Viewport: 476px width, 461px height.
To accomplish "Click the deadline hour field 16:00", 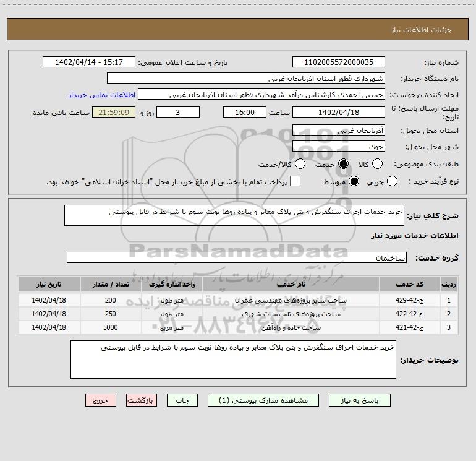I will [245, 112].
